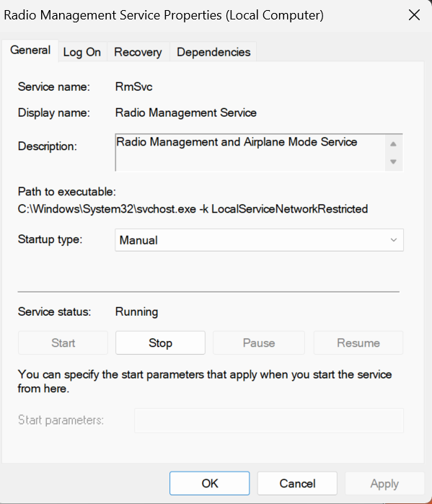
Task: Open the Recovery tab
Action: (138, 52)
